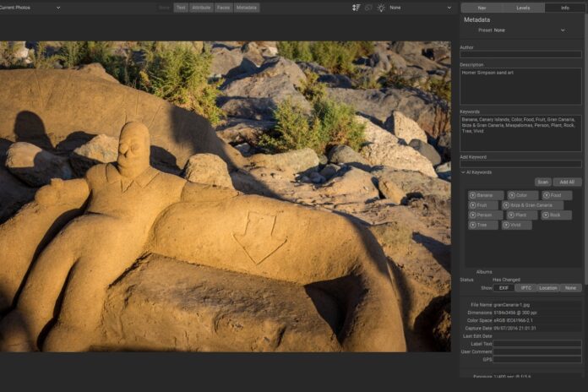Click the Scan button for AI keywords

click(543, 182)
